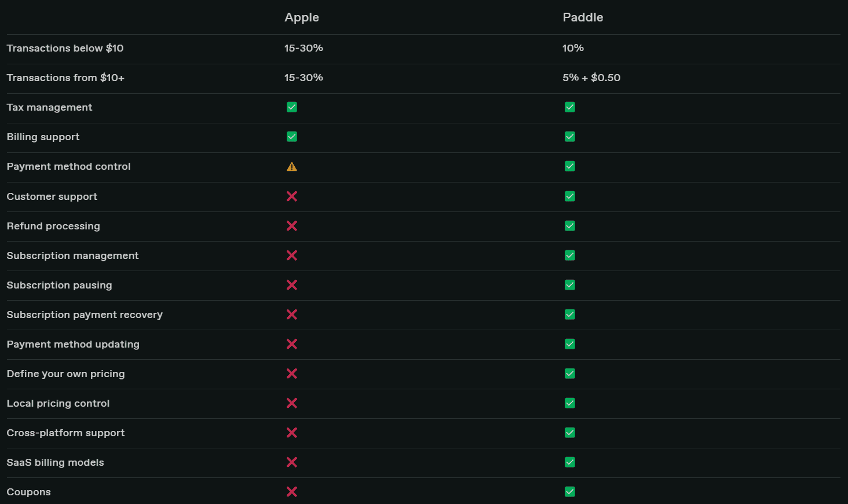Click the 'Refund processing' row label
Screen dimensions: 848x504
click(x=53, y=227)
